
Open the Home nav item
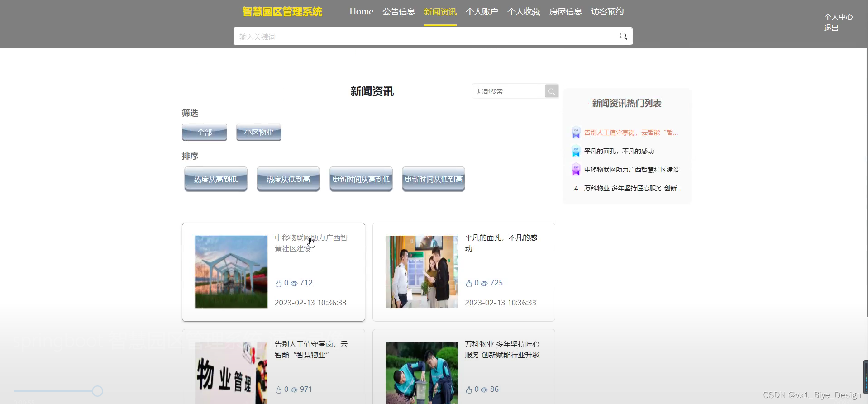pyautogui.click(x=362, y=12)
